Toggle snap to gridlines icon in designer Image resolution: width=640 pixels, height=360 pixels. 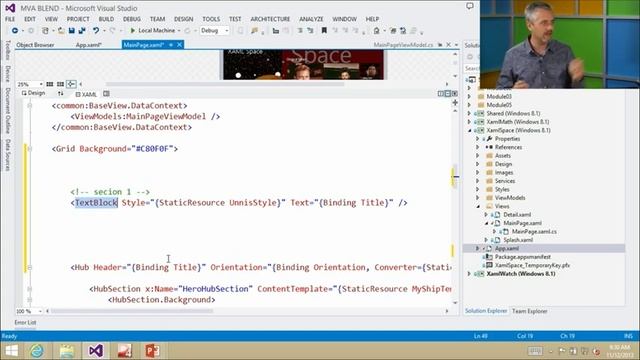coord(60,84)
